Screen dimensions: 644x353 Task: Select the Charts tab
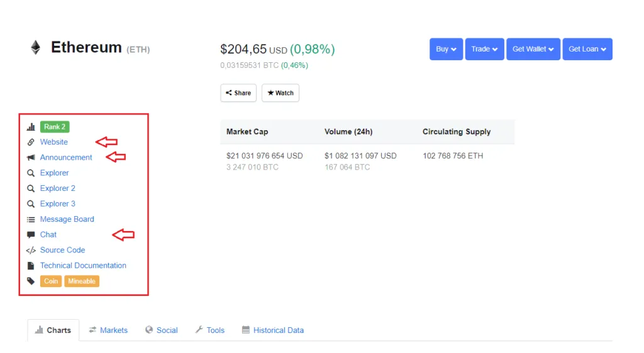pyautogui.click(x=53, y=330)
